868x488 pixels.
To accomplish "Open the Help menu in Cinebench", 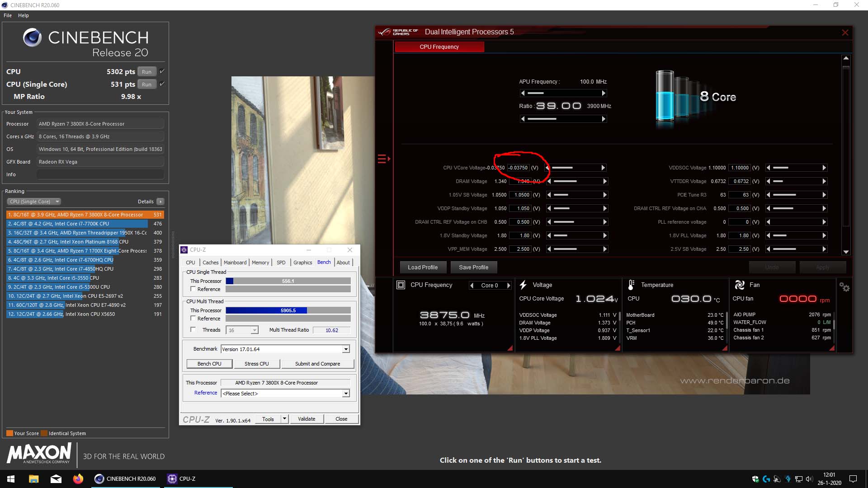I will point(24,15).
